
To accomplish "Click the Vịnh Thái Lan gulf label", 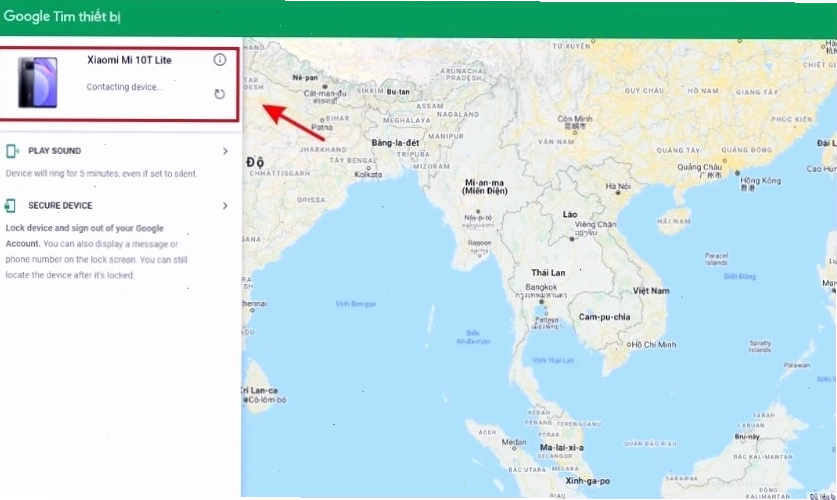I will tap(553, 361).
